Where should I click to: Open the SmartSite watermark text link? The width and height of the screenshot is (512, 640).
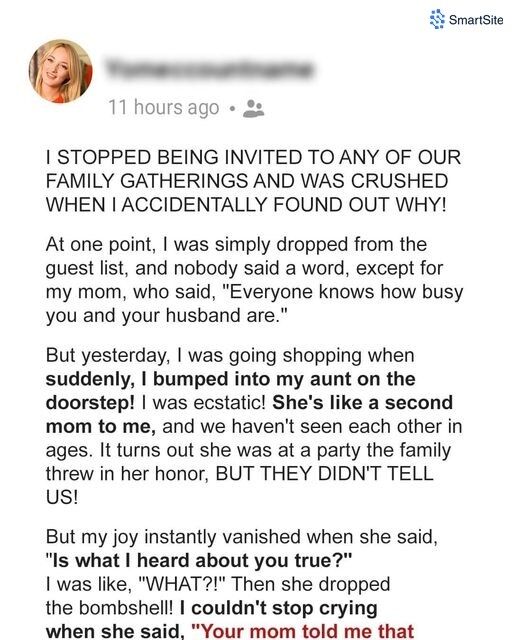click(476, 20)
